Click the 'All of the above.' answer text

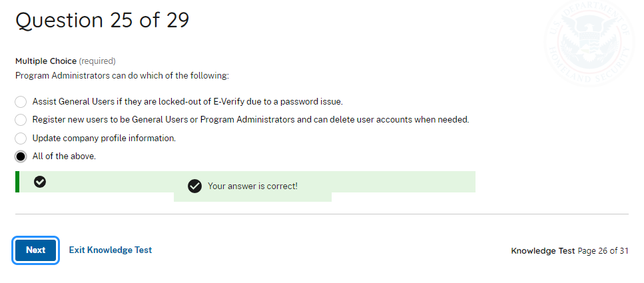tap(64, 156)
